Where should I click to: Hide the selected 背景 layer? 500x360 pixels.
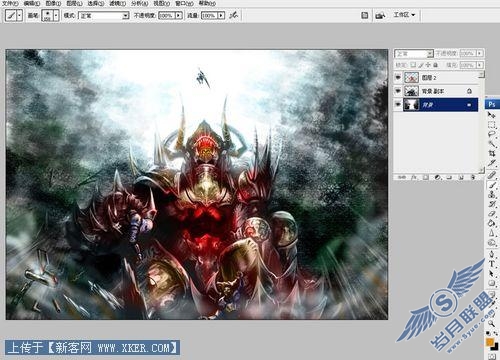398,104
